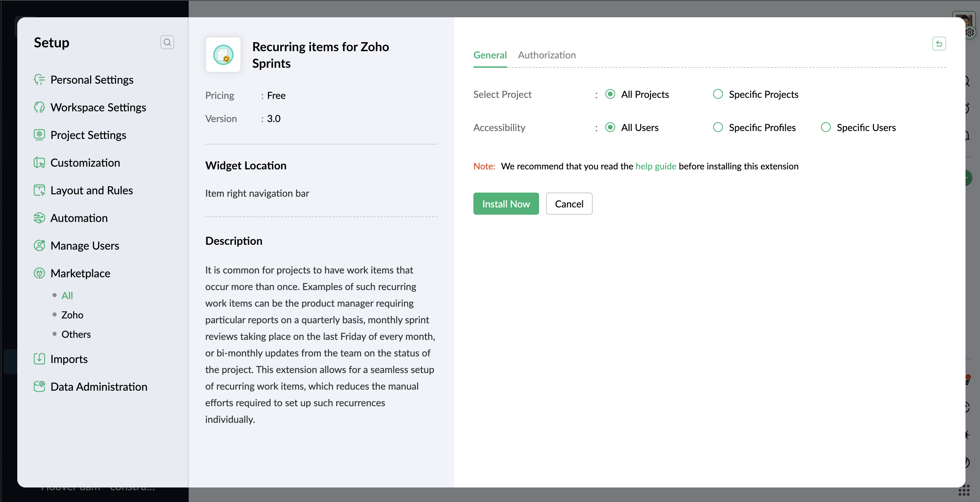Image resolution: width=980 pixels, height=502 pixels.
Task: Click the Imports icon
Action: (39, 359)
